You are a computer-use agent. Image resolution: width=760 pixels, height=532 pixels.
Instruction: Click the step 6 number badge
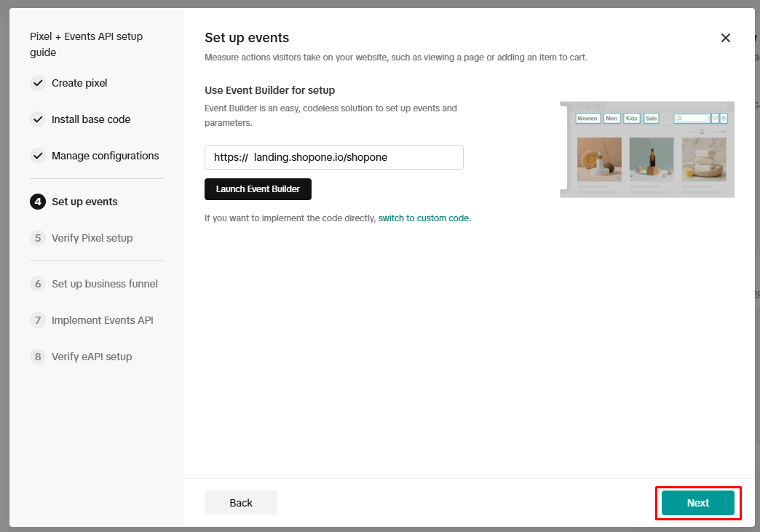tap(38, 284)
